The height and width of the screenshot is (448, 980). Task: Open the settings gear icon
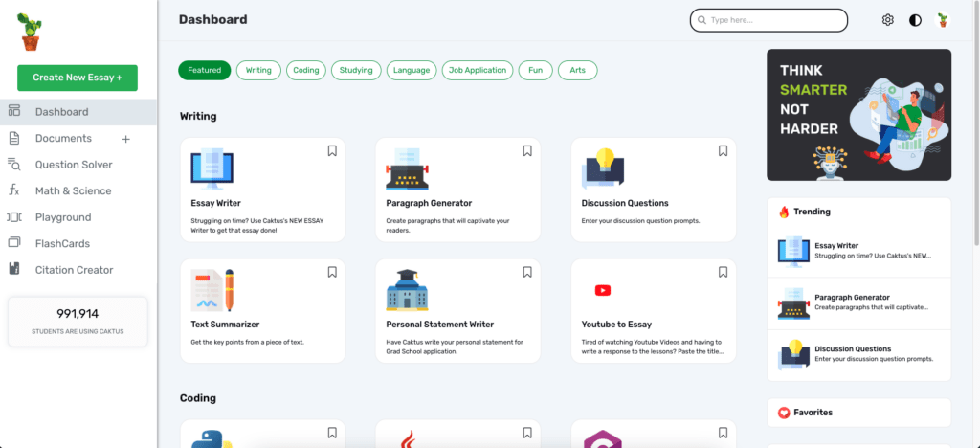click(887, 20)
